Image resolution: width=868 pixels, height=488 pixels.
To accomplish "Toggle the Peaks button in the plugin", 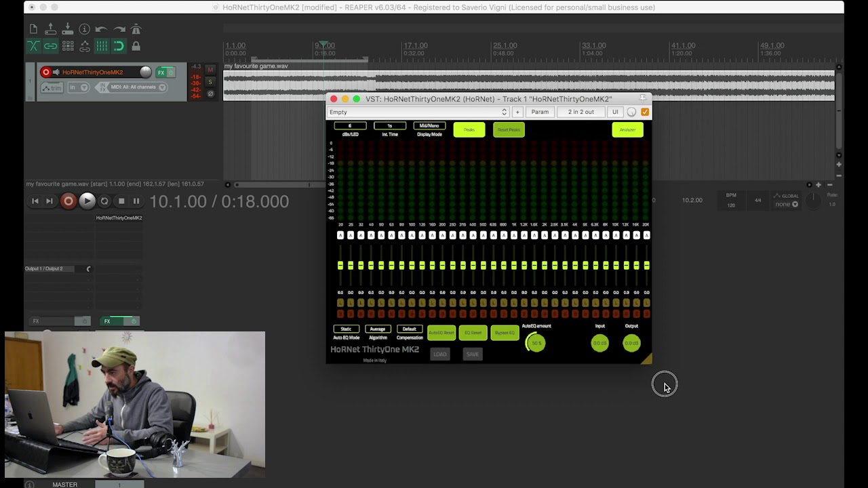I will click(469, 129).
